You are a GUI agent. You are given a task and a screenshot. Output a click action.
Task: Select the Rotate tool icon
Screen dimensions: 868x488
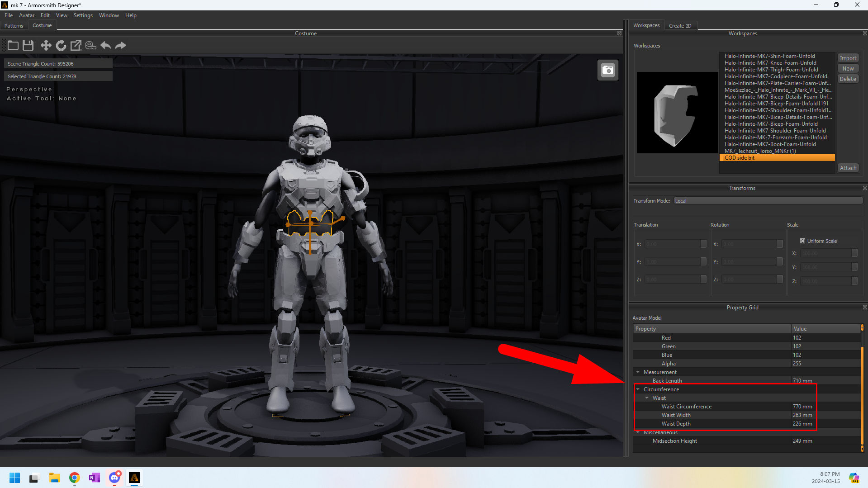(x=61, y=45)
